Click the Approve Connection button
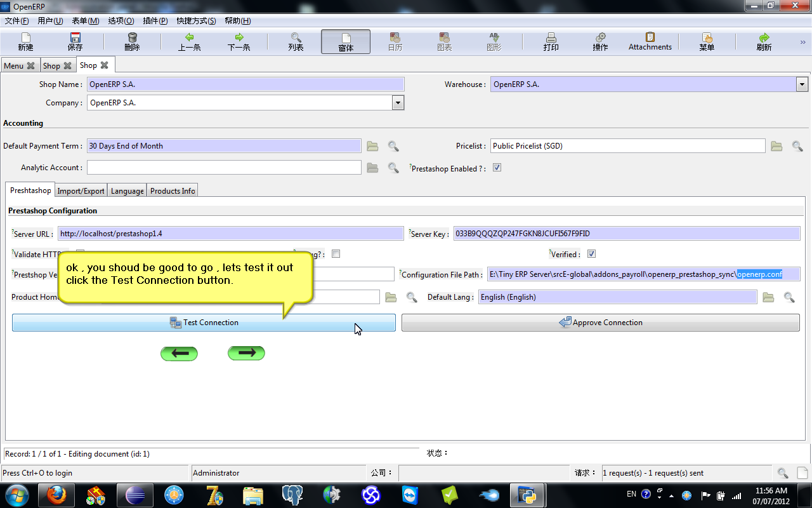 coord(601,323)
